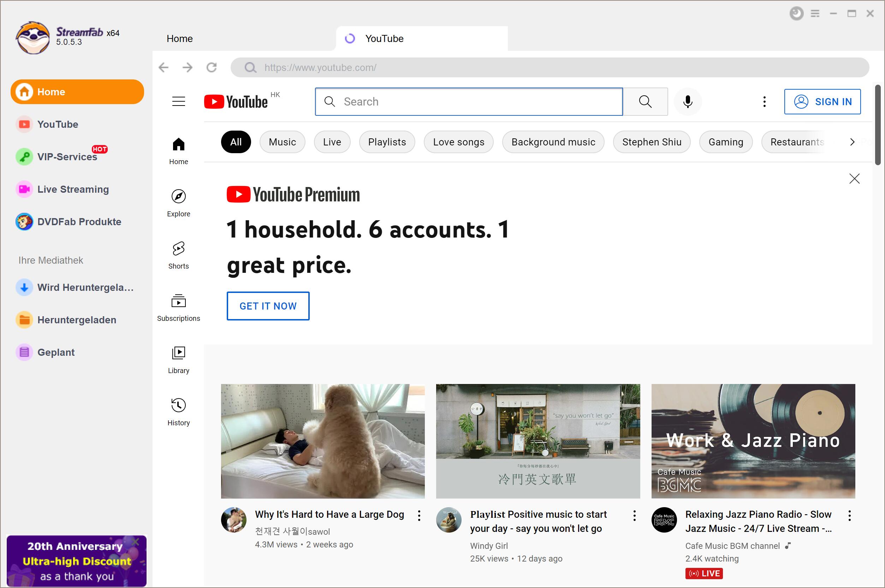Select the Music filter chip
The image size is (885, 588).
pos(282,142)
